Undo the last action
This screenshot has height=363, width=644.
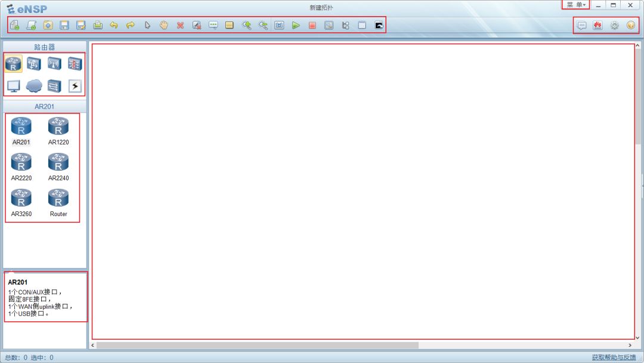pyautogui.click(x=114, y=25)
